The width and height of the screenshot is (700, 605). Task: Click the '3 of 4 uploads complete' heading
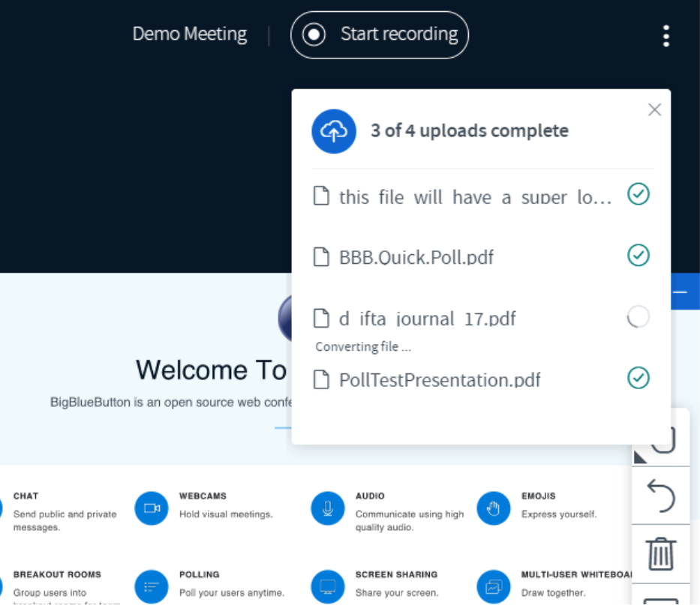point(470,130)
